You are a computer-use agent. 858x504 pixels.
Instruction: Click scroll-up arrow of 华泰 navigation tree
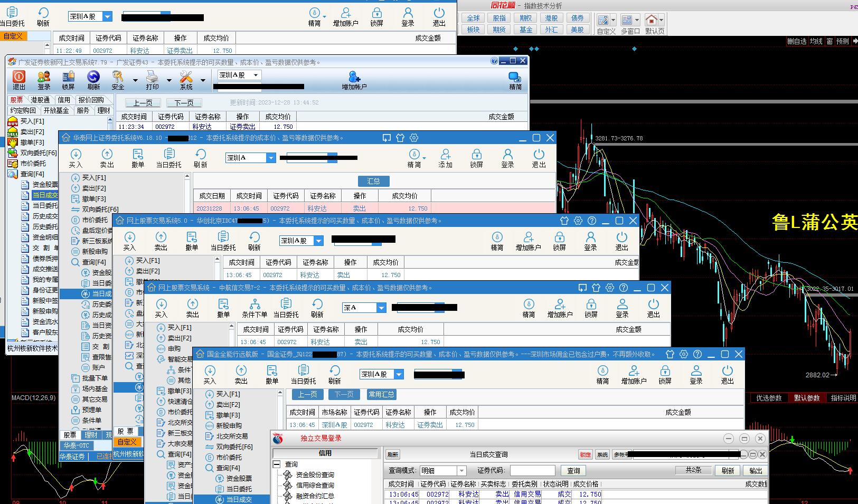pos(187,177)
